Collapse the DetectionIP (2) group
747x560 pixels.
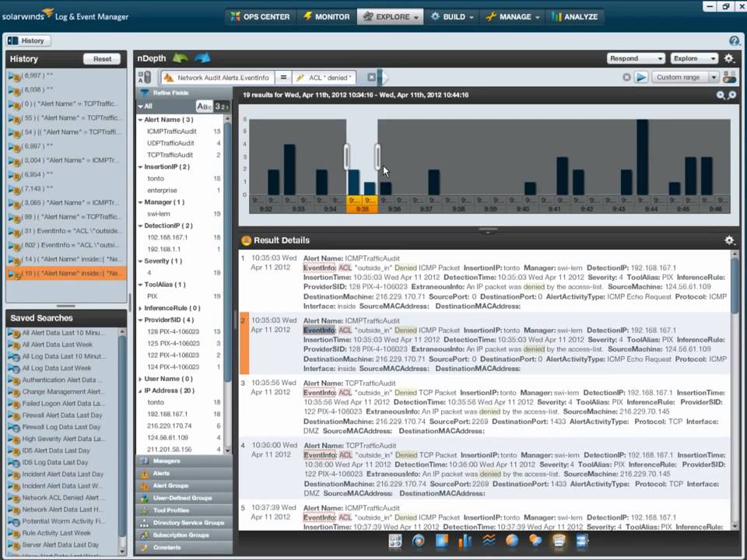click(x=141, y=226)
